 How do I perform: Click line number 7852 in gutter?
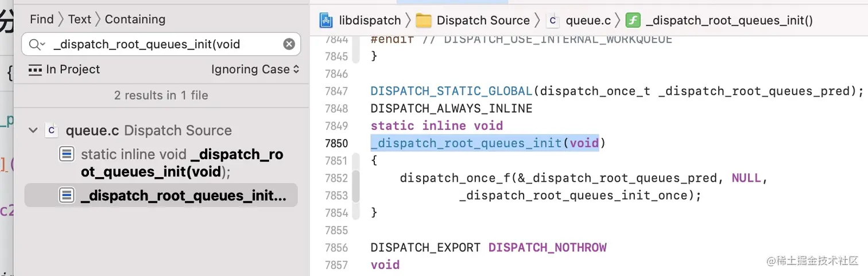click(336, 178)
